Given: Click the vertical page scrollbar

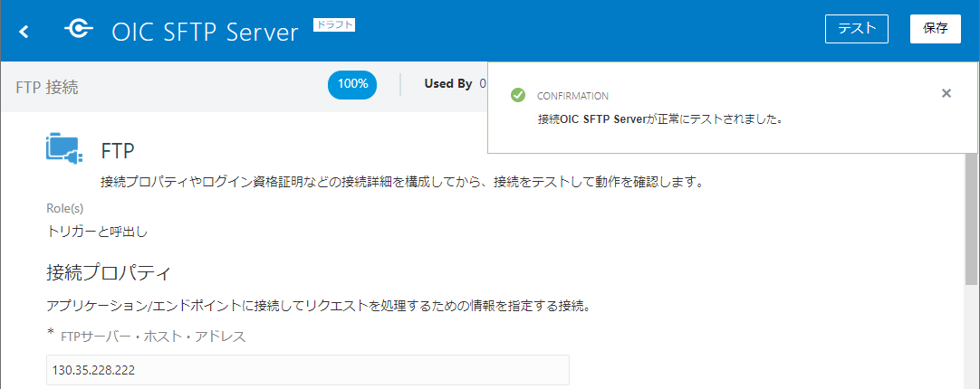Looking at the screenshot, I should pyautogui.click(x=972, y=226).
